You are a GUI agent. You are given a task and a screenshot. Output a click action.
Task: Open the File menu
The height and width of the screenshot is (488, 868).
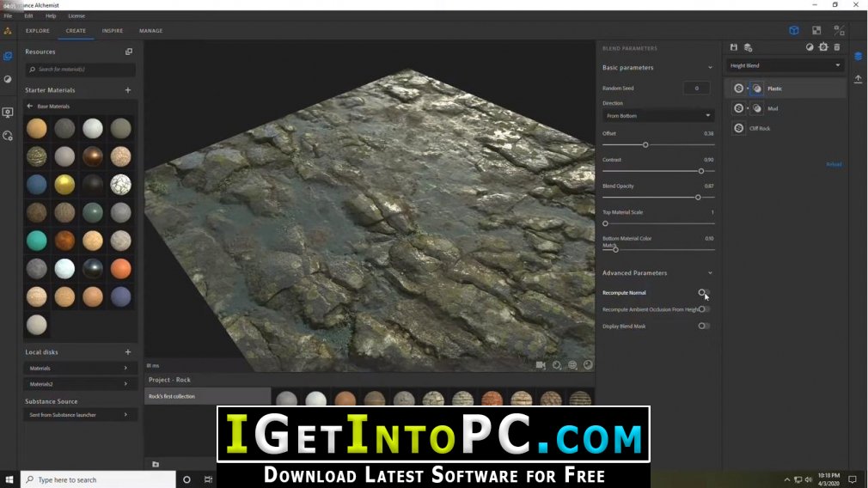[x=8, y=16]
